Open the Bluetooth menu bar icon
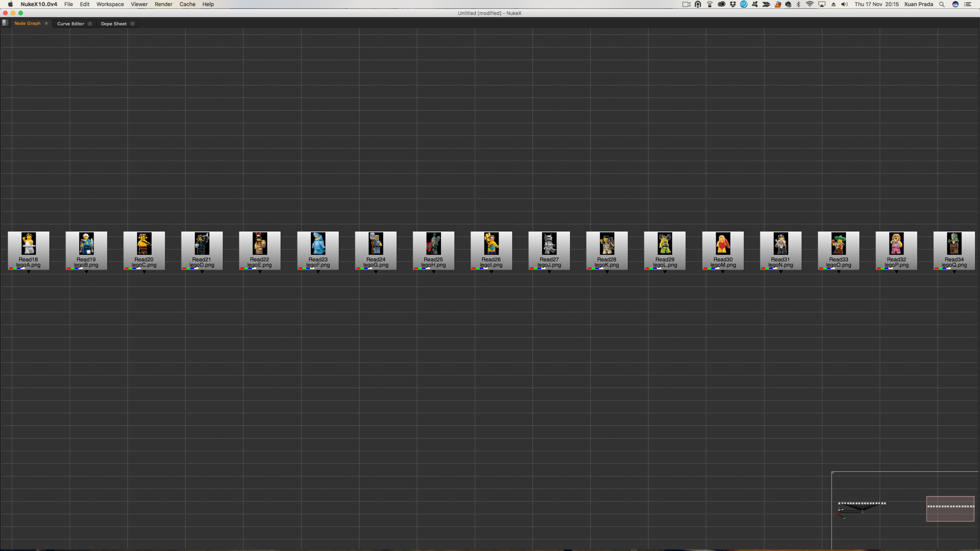 click(799, 4)
